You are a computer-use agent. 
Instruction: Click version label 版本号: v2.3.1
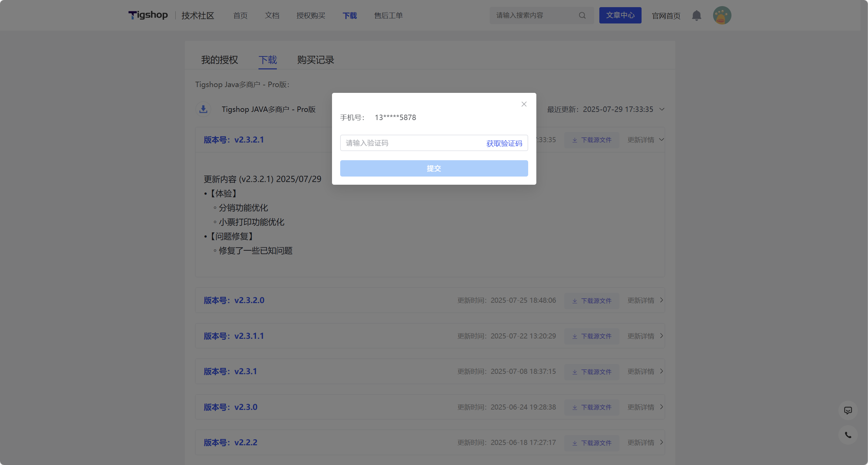230,371
